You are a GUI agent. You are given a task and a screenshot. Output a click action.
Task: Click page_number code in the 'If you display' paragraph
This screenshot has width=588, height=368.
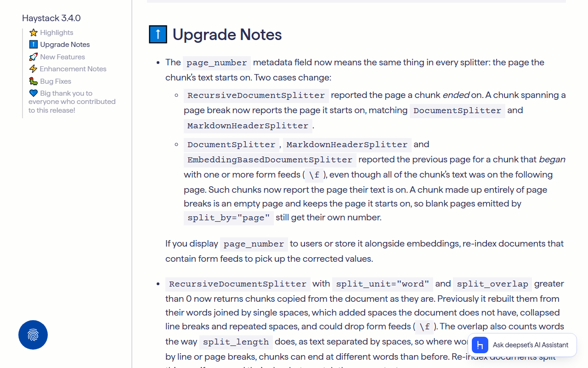pyautogui.click(x=254, y=244)
